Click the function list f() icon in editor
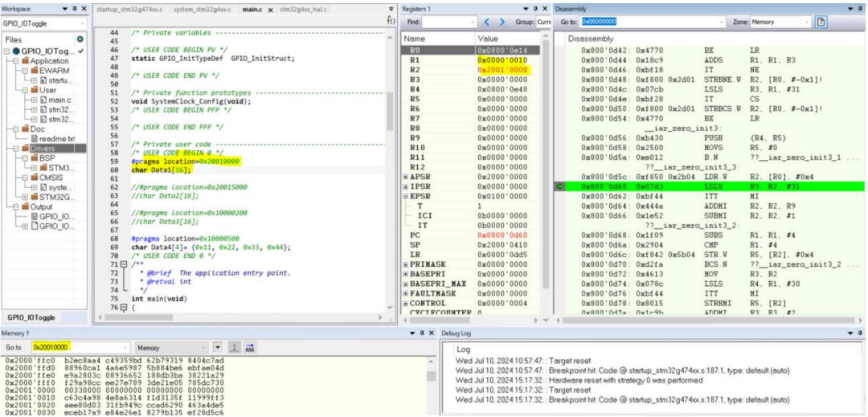Viewport: 868px width, 417px height. tap(391, 20)
